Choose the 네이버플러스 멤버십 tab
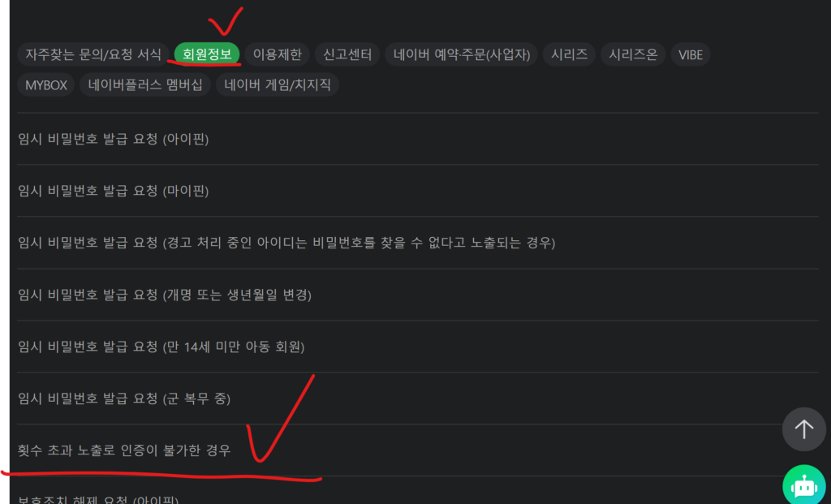 145,84
